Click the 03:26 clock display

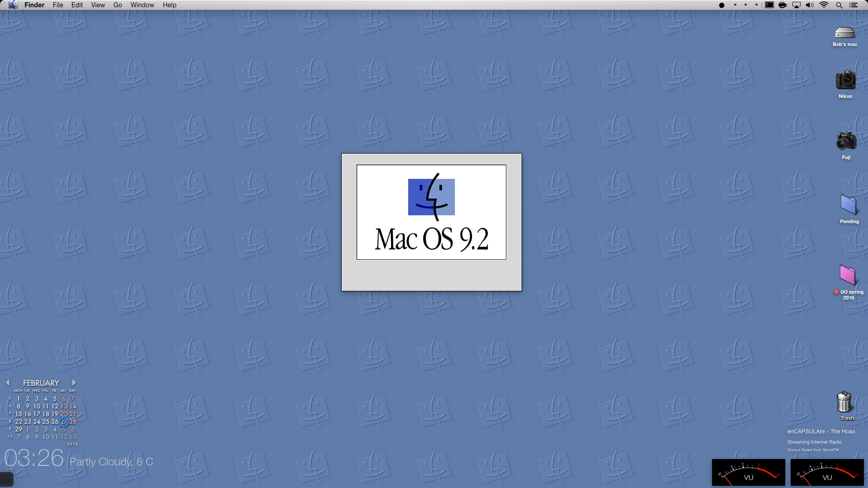pos(34,458)
